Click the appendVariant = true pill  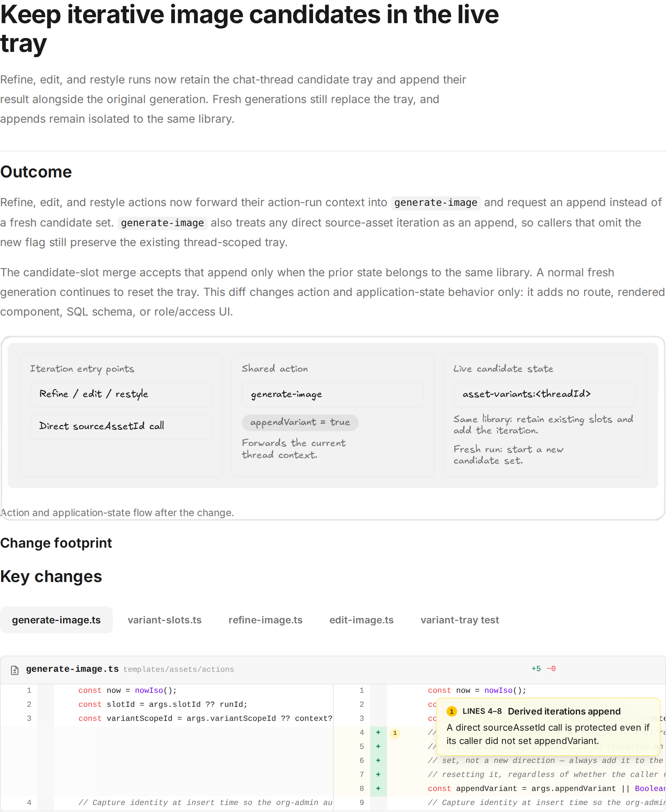point(300,422)
